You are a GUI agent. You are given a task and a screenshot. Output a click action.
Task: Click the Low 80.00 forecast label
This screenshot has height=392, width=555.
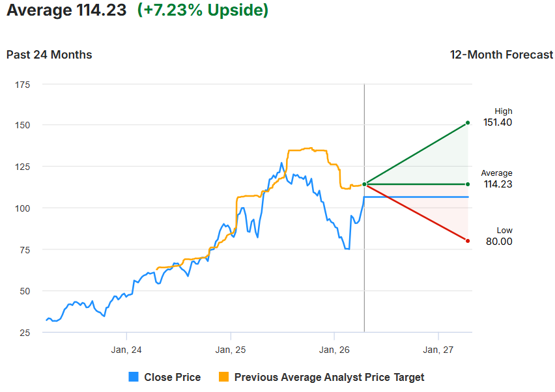(499, 236)
